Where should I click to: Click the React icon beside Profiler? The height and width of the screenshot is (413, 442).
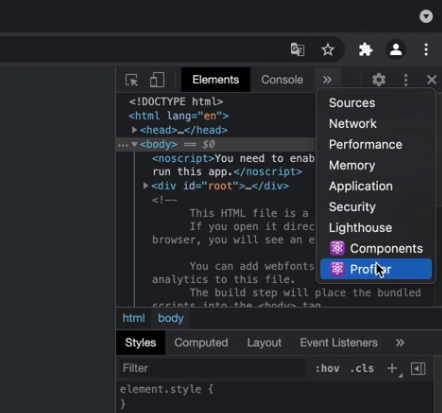pyautogui.click(x=337, y=269)
